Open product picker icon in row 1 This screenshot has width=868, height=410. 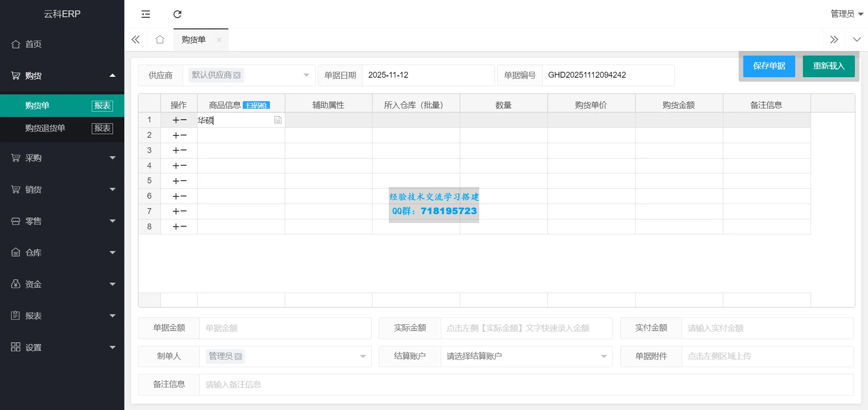click(x=278, y=120)
